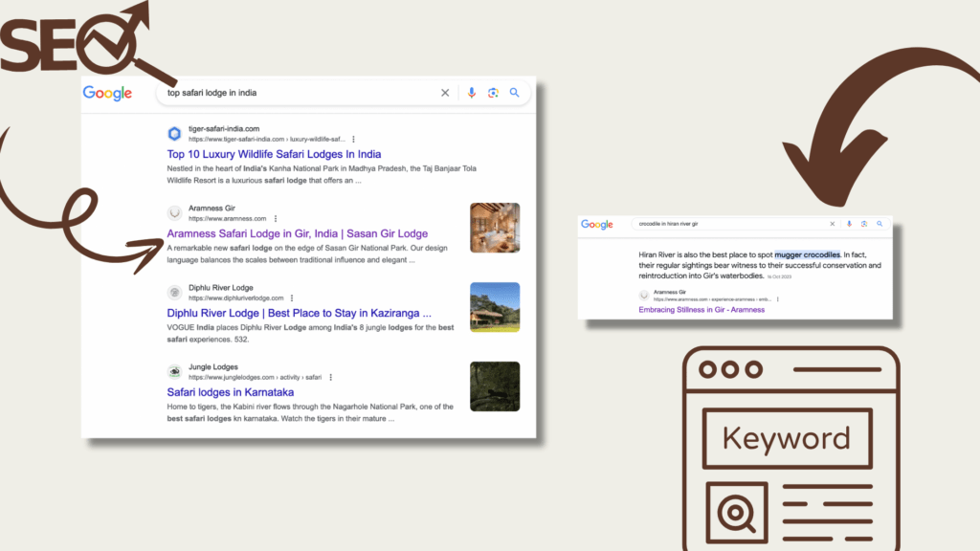Open the more options menu for tiger-safari-india.com result
The image size is (980, 551).
click(353, 140)
